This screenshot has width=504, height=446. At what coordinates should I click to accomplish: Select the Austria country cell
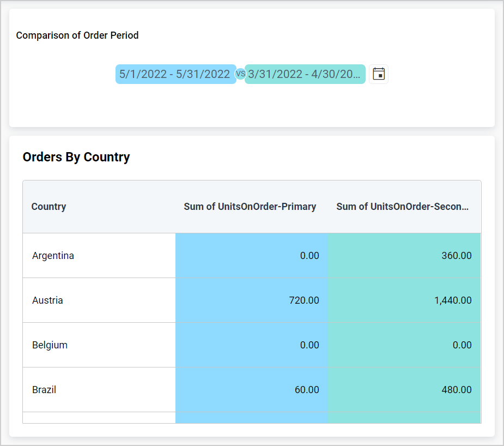tap(48, 300)
